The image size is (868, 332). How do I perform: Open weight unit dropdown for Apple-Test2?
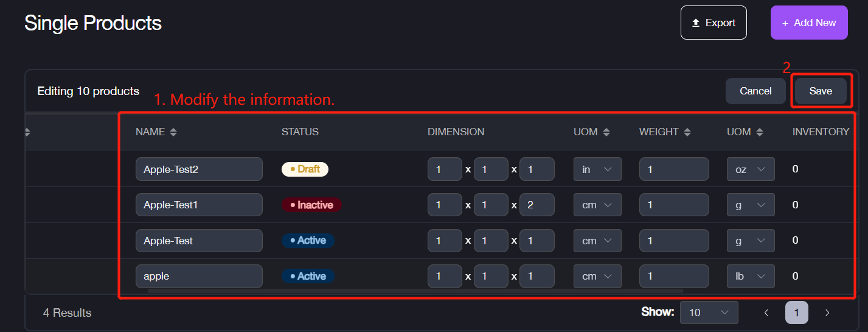click(751, 169)
